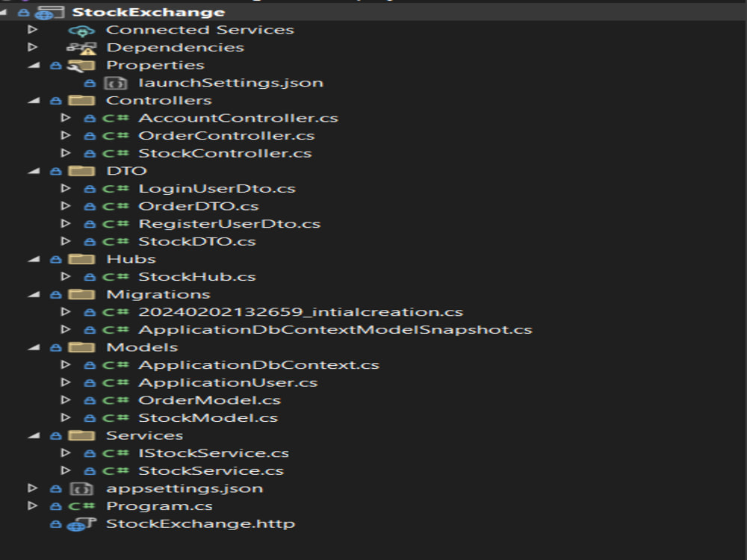Collapse the Services folder
The image size is (747, 560).
[34, 435]
